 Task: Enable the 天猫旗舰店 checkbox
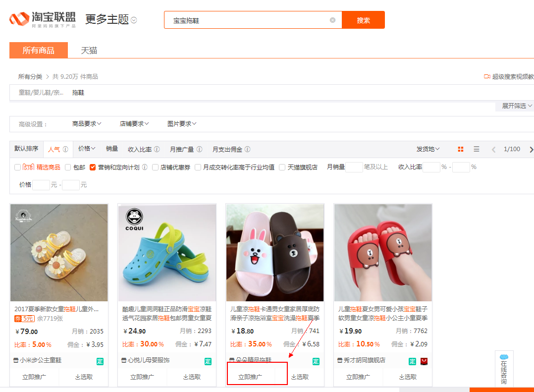pos(282,167)
